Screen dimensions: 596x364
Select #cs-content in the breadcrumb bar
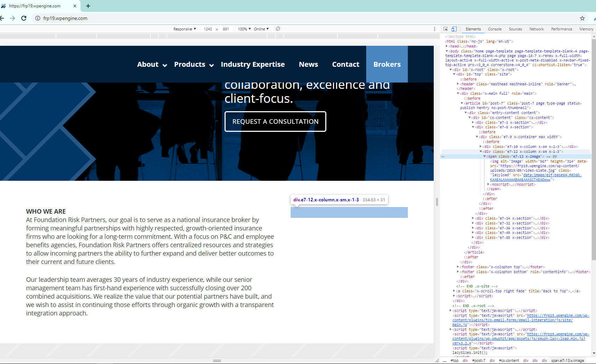pos(509,361)
